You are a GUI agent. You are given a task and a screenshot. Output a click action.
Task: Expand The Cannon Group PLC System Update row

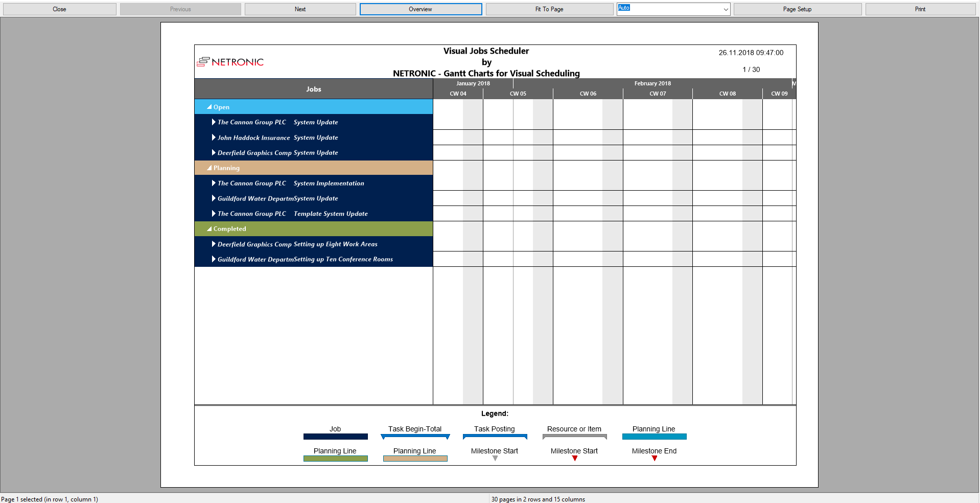(214, 122)
